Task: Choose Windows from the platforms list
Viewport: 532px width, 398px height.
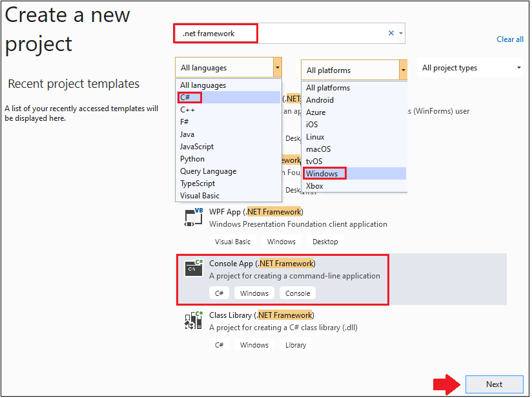Action: click(323, 173)
